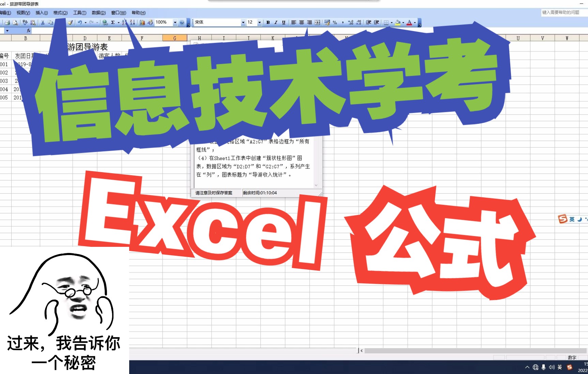Image resolution: width=588 pixels, height=374 pixels.
Task: Click the fx insert function button
Action: click(29, 31)
